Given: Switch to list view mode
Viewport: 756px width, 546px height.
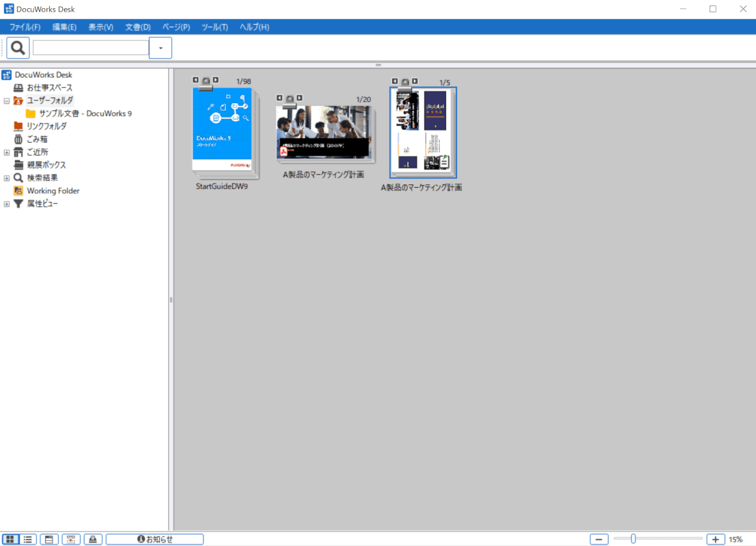Looking at the screenshot, I should 28,539.
